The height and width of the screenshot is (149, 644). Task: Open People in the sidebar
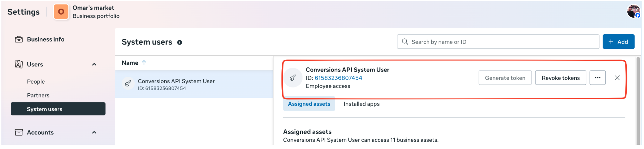click(36, 82)
